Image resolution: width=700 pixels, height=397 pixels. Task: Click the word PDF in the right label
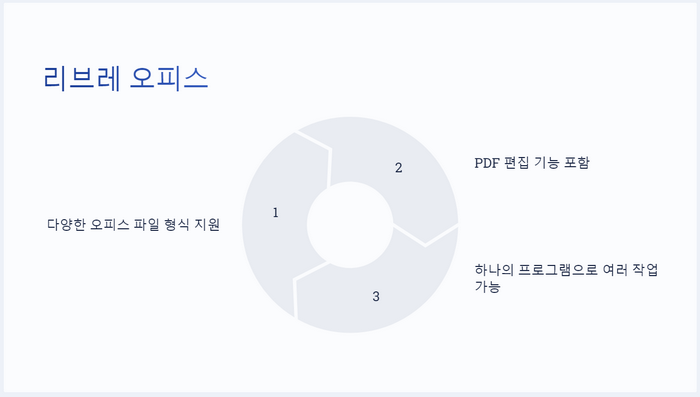coord(487,163)
